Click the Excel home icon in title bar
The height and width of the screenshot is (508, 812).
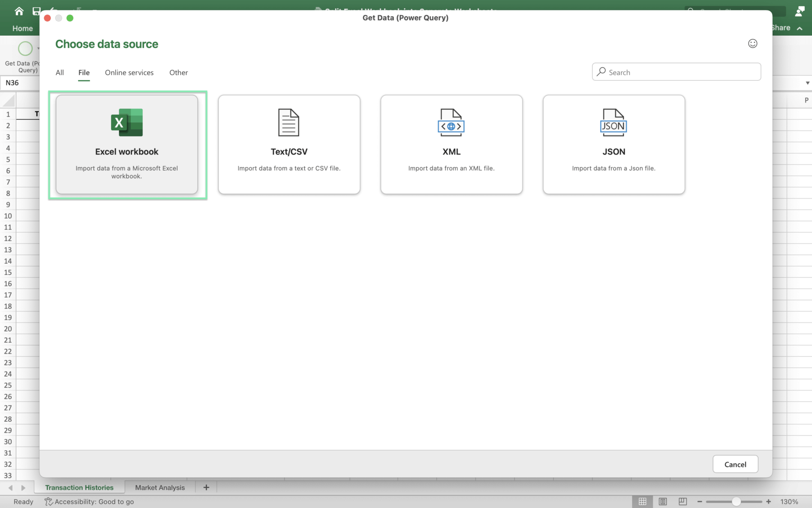pos(19,11)
